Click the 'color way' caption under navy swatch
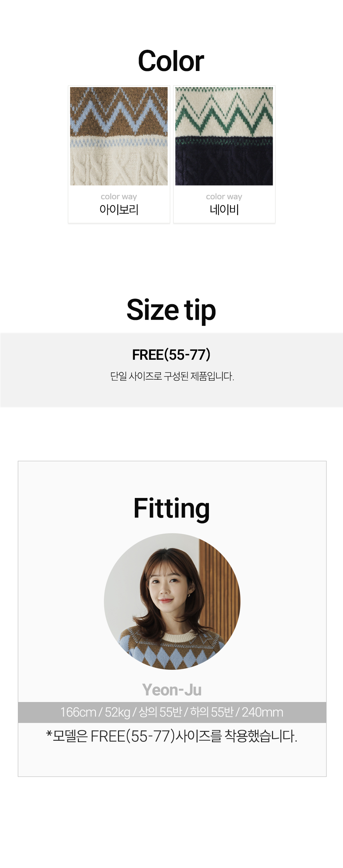This screenshot has height=868, width=343. click(x=224, y=197)
